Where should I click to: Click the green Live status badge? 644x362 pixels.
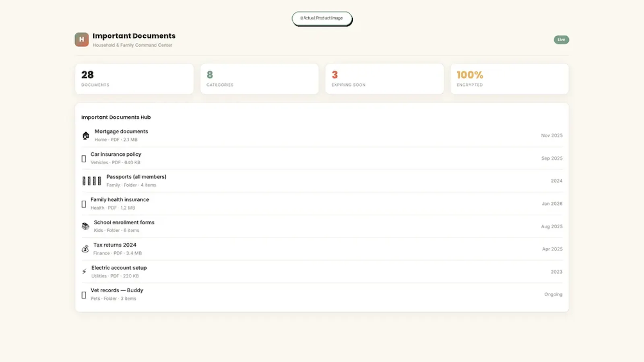point(561,39)
